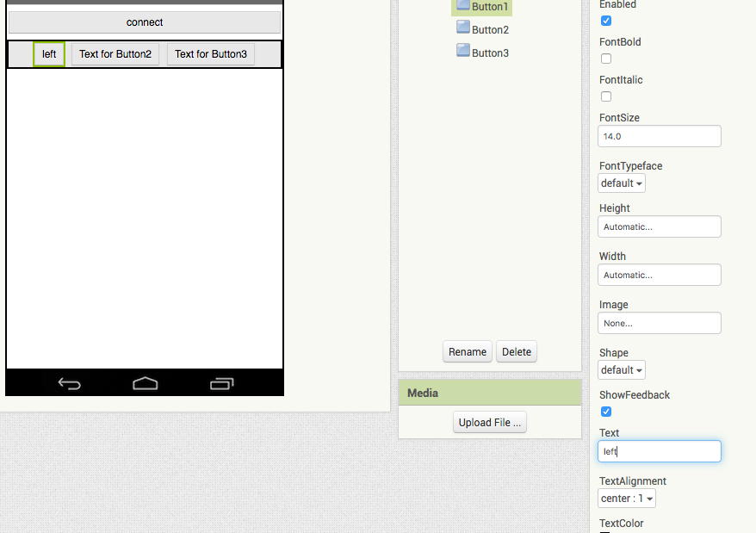This screenshot has width=756, height=533.
Task: Enable the FontItalic checkbox
Action: click(606, 96)
